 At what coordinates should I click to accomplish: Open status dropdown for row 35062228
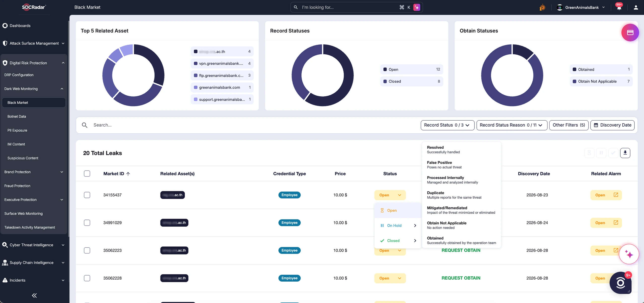(390, 278)
